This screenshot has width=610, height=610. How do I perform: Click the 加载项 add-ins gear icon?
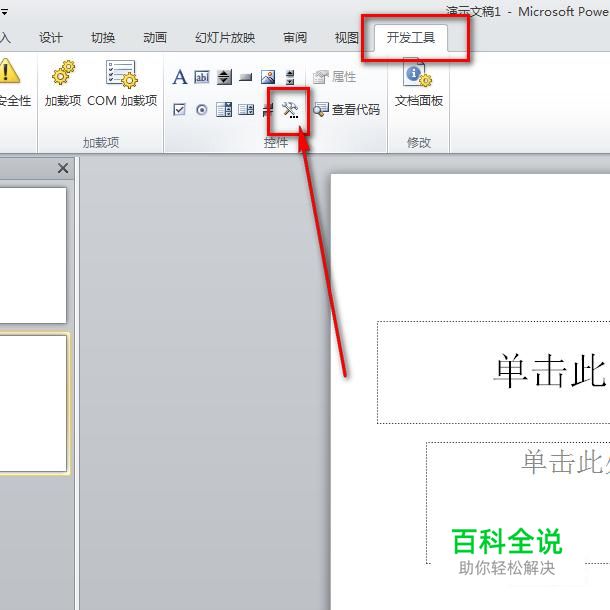(x=63, y=83)
